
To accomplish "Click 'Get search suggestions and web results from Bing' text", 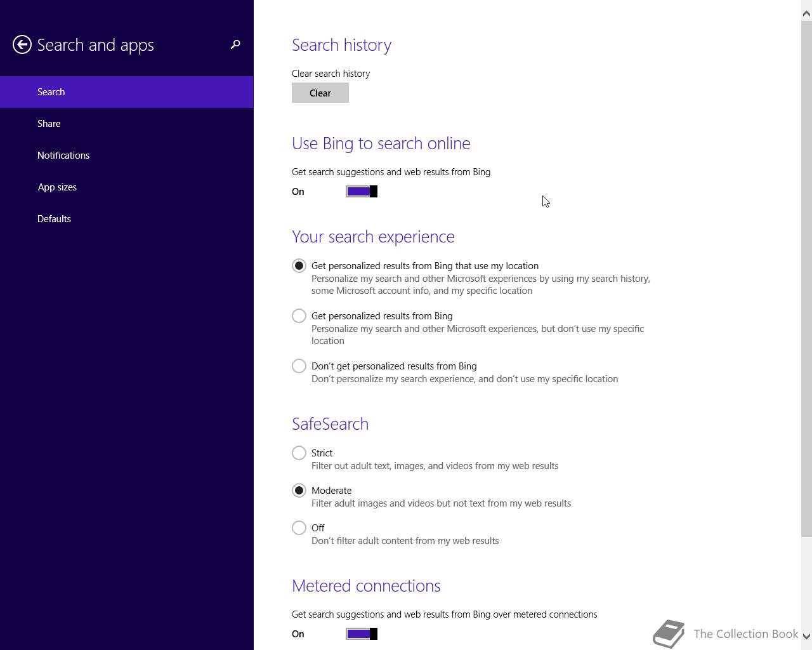I will 391,172.
